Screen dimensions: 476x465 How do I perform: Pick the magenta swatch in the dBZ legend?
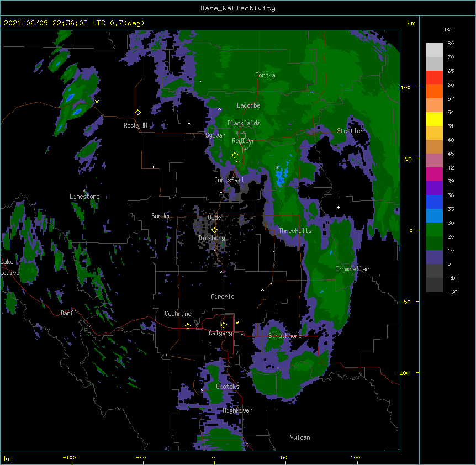pyautogui.click(x=434, y=174)
